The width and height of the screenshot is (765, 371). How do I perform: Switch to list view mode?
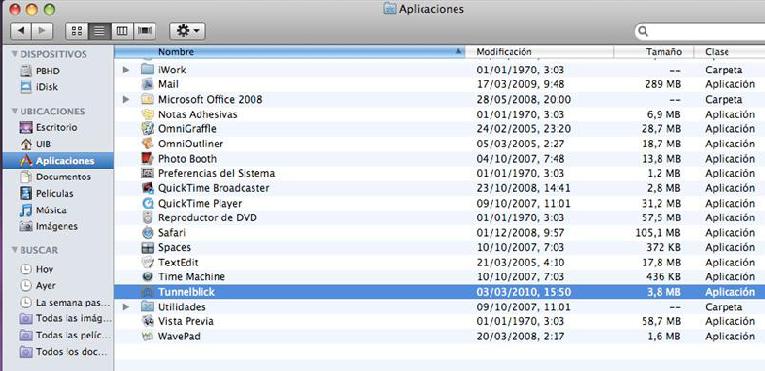point(100,31)
